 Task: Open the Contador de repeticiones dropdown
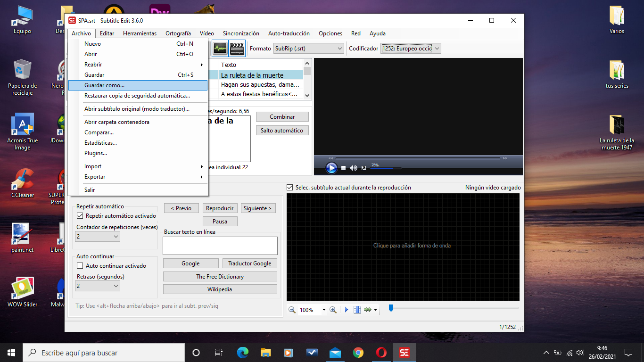(98, 236)
